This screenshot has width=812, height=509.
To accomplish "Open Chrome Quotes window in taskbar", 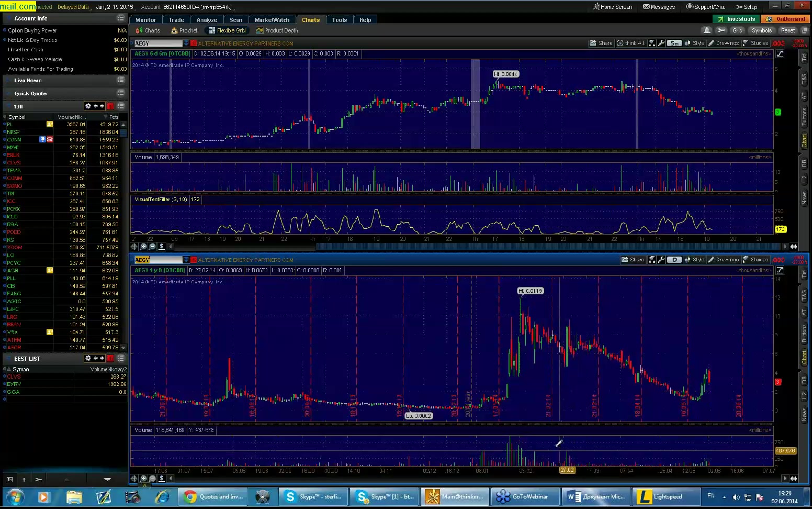I will tap(212, 496).
